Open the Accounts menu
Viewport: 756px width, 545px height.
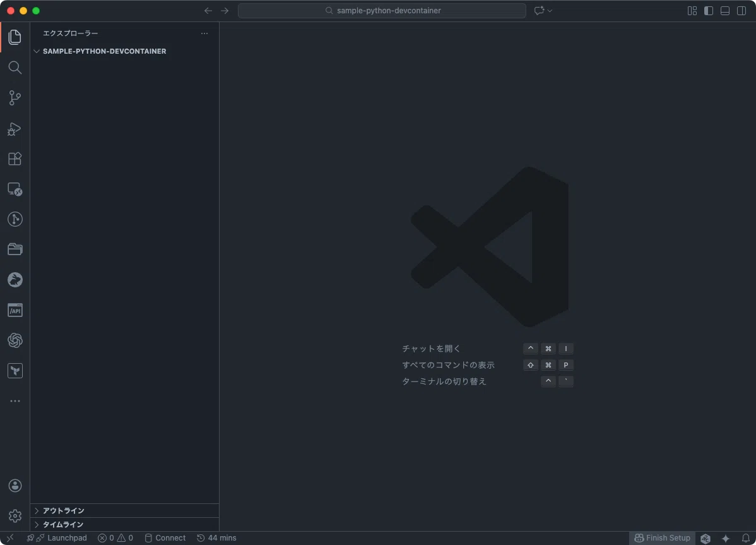[15, 486]
